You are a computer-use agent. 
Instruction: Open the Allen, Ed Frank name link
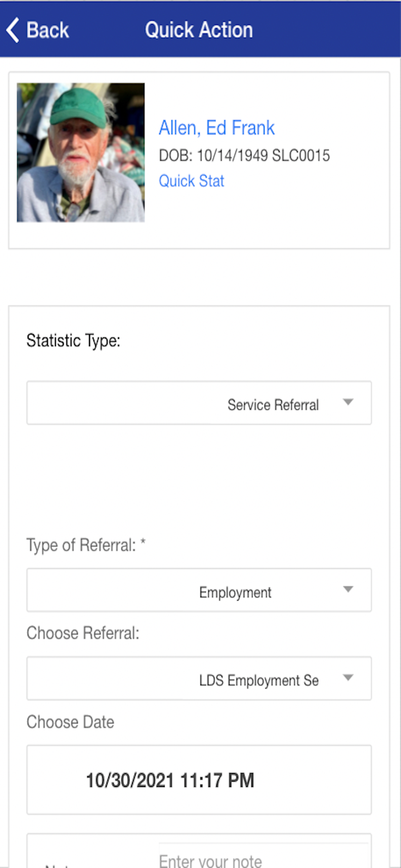pyautogui.click(x=217, y=128)
